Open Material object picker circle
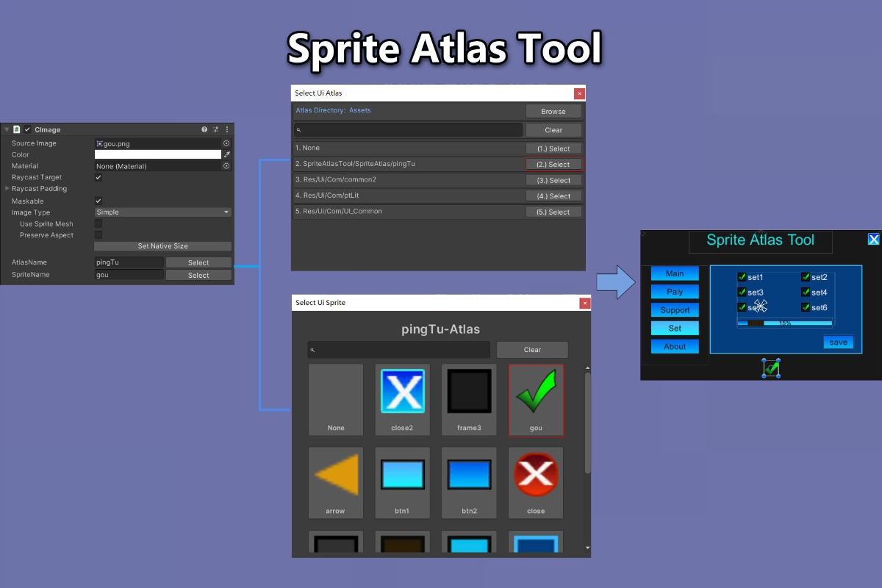Screen dimensions: 882x588 coord(226,166)
